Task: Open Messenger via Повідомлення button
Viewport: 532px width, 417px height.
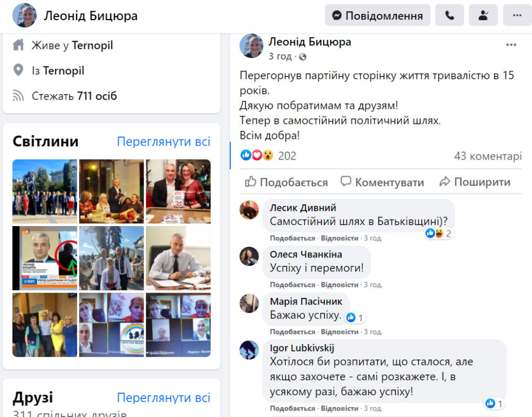Action: [x=378, y=15]
